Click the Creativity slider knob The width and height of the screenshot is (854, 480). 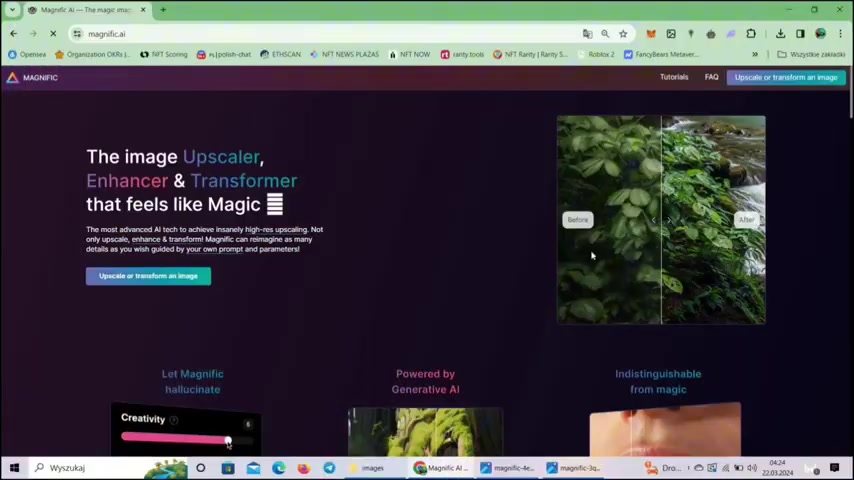click(228, 440)
